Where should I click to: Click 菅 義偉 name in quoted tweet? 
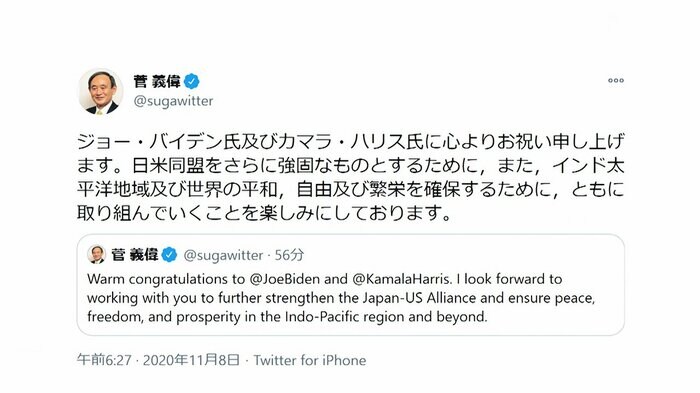(x=135, y=255)
